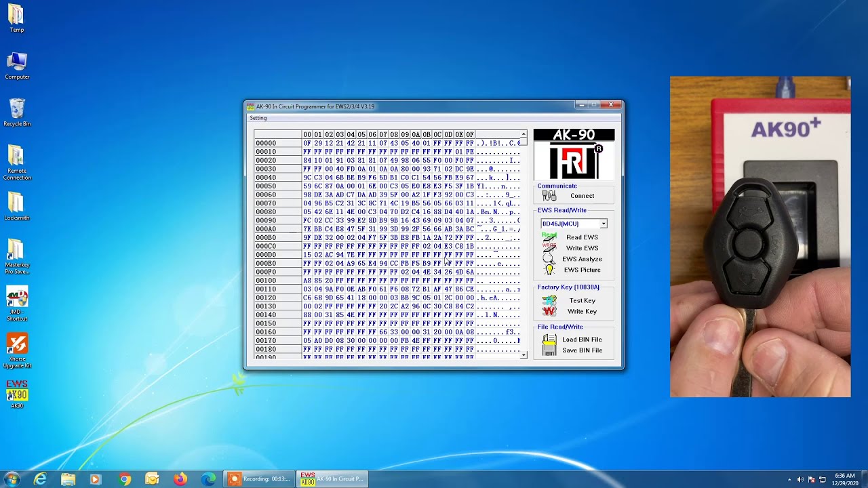Click the Load BIN File label
The width and height of the screenshot is (868, 488).
(582, 340)
